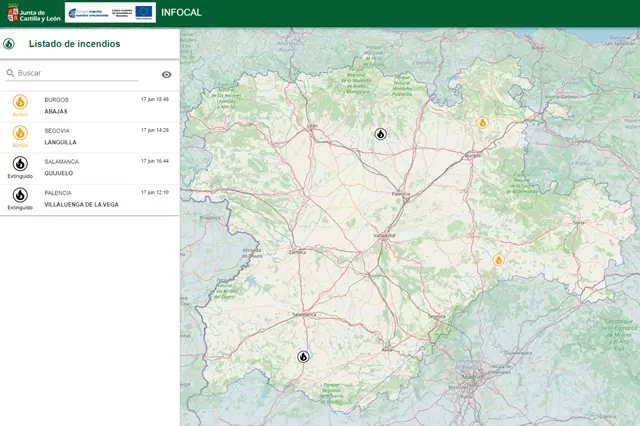
Task: Click the Listado de incendios heading
Action: click(x=75, y=44)
